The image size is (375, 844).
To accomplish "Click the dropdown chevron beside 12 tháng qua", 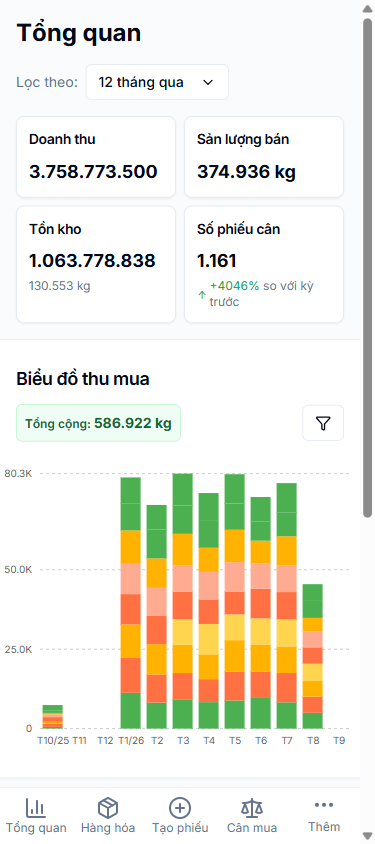I will pyautogui.click(x=208, y=82).
